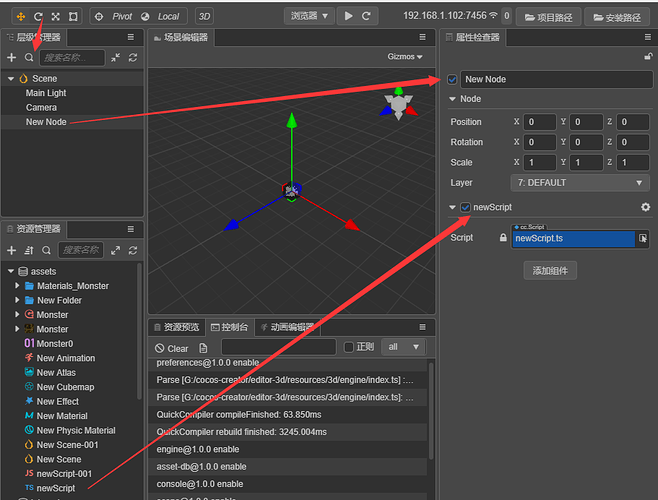Open the Gizmos dropdown menu

[x=405, y=57]
